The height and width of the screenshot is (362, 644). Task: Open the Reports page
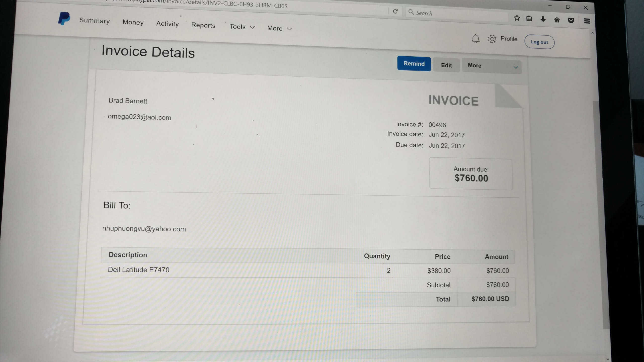click(x=203, y=25)
